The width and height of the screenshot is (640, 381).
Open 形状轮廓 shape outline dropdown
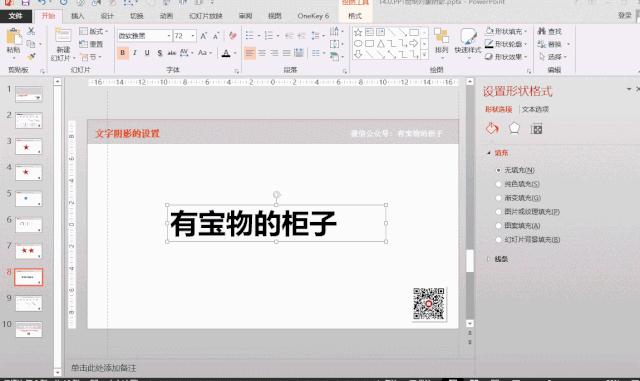(x=506, y=44)
